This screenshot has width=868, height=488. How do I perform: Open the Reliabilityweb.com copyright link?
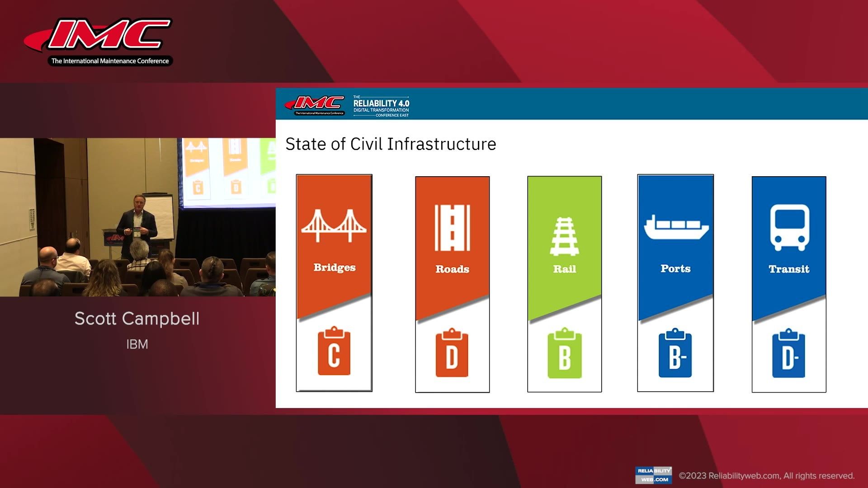click(x=767, y=476)
